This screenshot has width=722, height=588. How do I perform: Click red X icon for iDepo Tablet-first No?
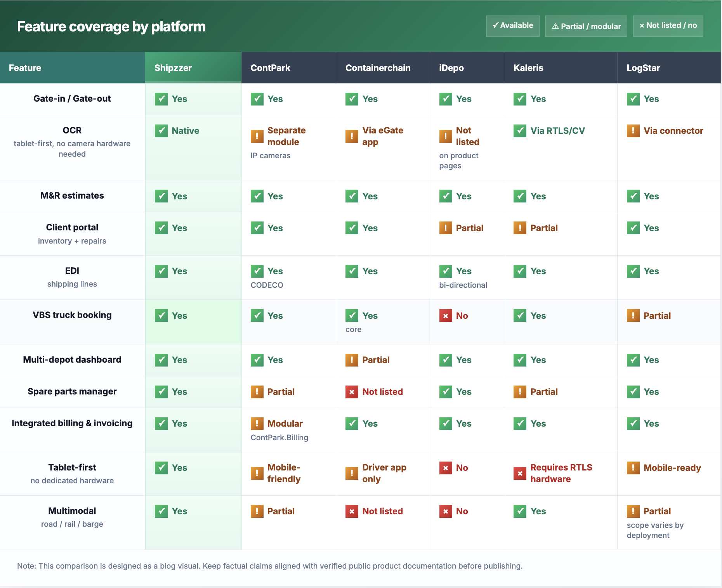coord(446,468)
